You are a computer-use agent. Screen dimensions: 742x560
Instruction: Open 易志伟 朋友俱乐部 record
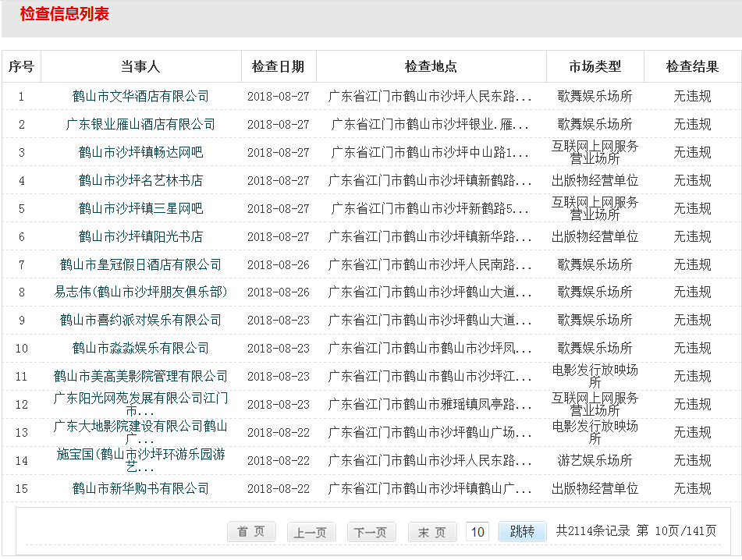140,292
